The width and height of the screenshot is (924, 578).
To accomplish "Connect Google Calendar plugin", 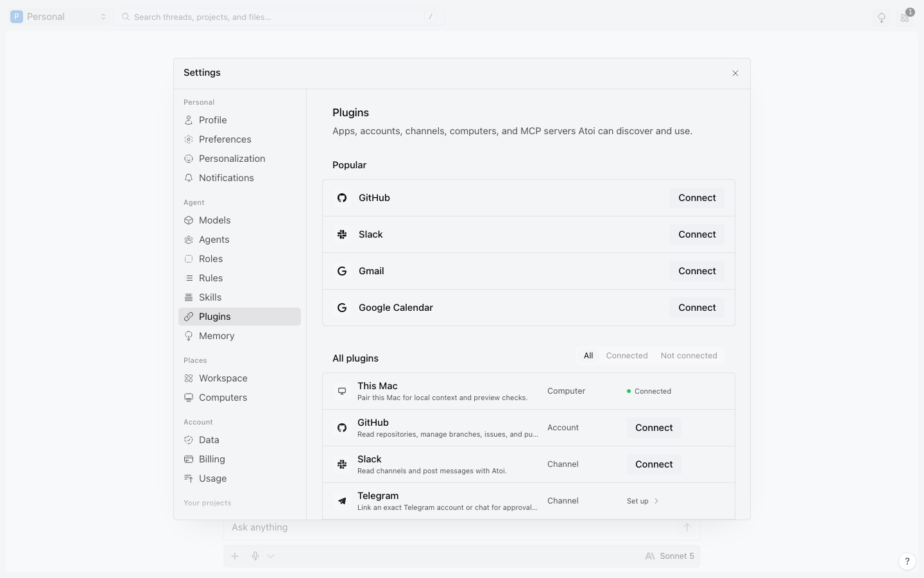I will click(x=697, y=308).
